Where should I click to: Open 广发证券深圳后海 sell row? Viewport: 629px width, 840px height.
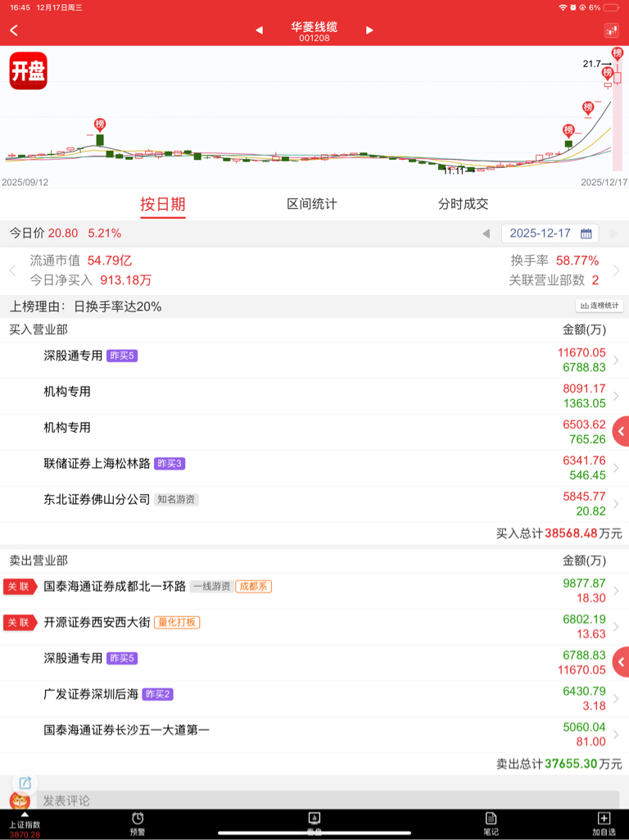(314, 699)
